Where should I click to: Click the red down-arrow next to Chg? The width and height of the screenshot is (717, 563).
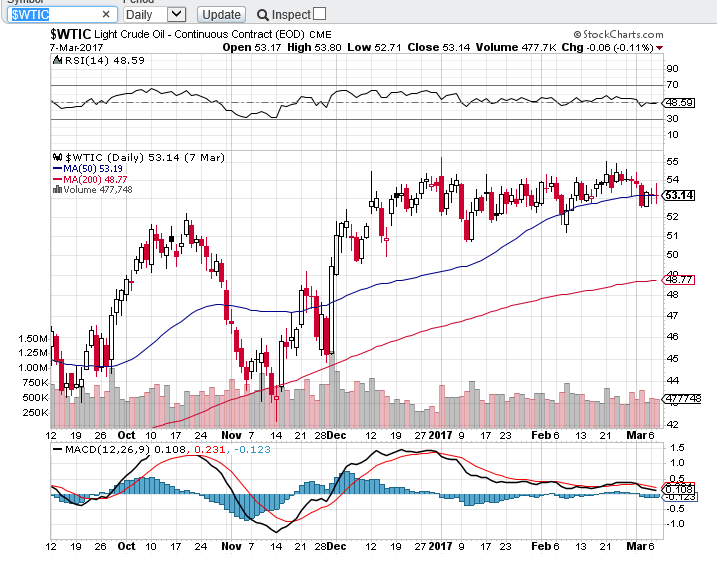point(659,48)
